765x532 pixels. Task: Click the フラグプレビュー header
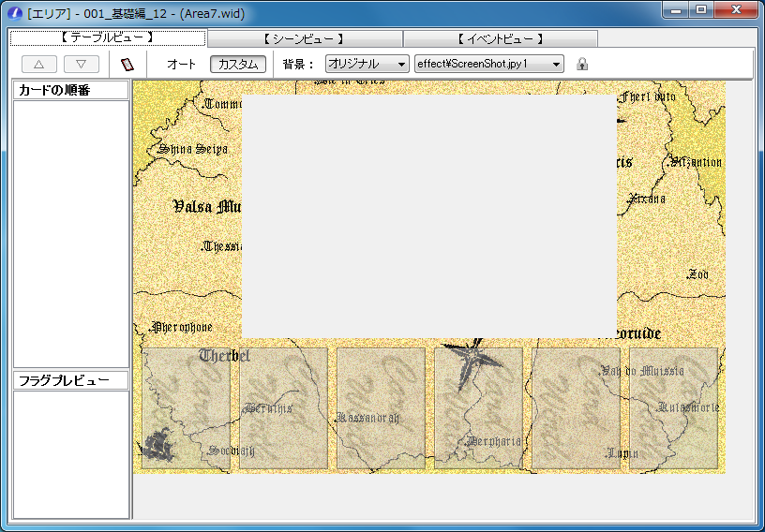pos(70,380)
